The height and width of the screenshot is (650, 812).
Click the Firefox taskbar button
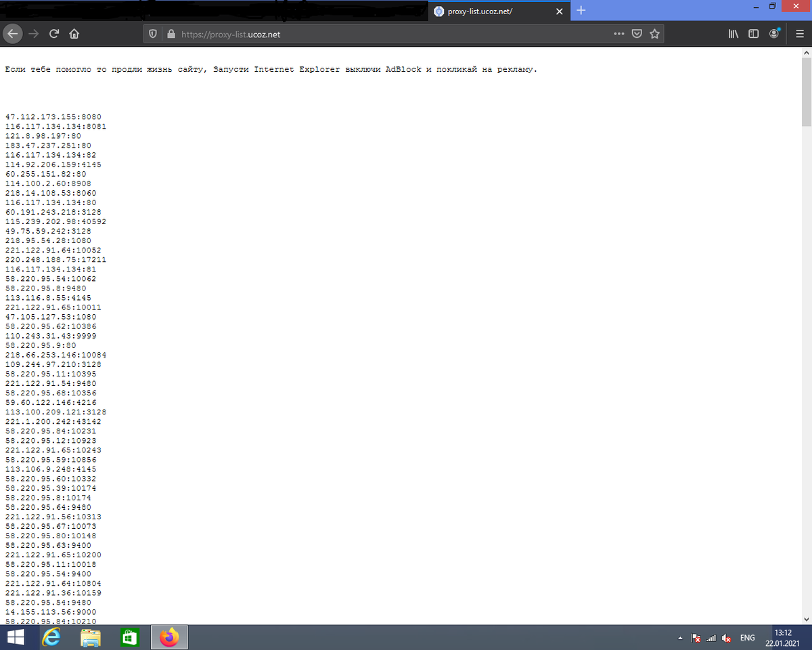tap(168, 637)
